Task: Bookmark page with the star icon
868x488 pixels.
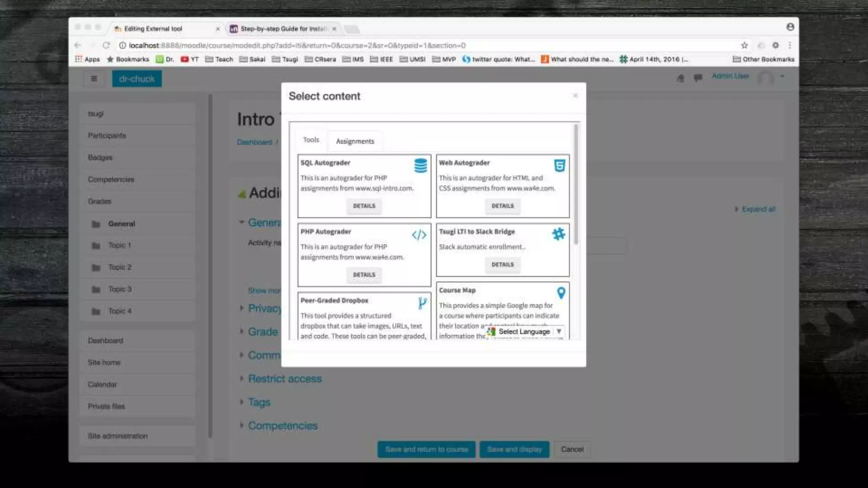Action: pyautogui.click(x=744, y=45)
